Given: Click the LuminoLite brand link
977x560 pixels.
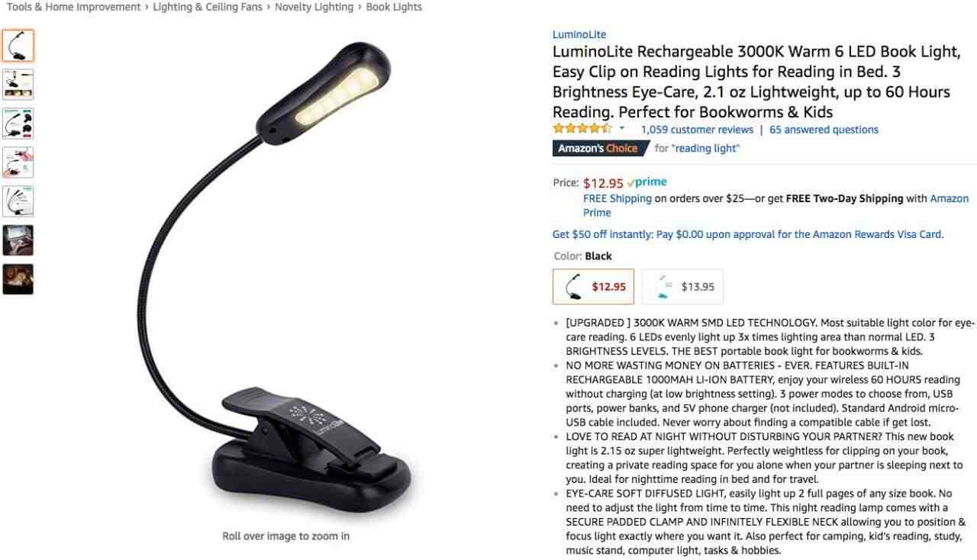Looking at the screenshot, I should point(579,34).
